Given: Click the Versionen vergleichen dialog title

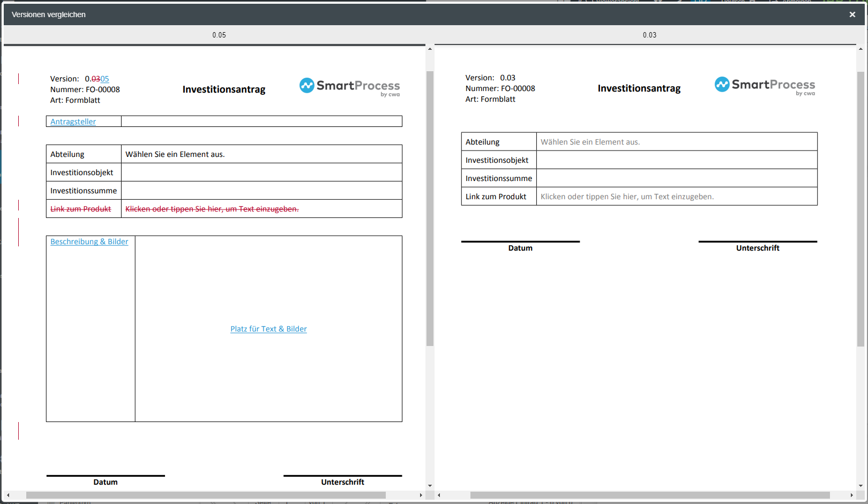Looking at the screenshot, I should pyautogui.click(x=49, y=14).
